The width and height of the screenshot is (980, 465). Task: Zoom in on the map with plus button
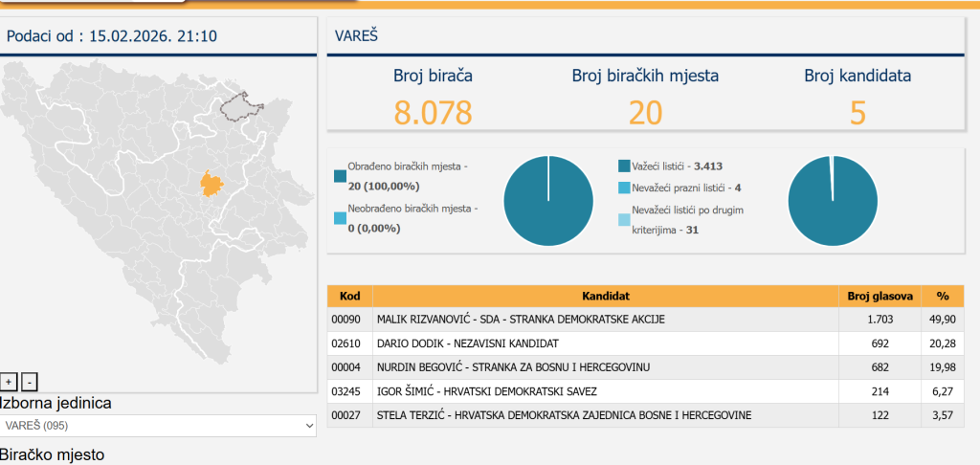10,383
